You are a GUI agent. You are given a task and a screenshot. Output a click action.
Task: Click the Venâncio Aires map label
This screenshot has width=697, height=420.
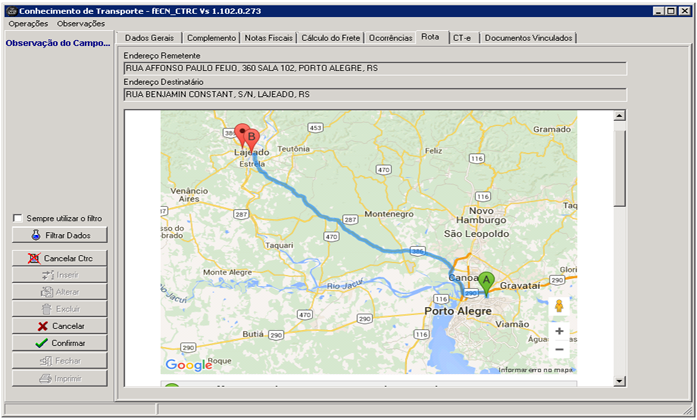pyautogui.click(x=189, y=195)
